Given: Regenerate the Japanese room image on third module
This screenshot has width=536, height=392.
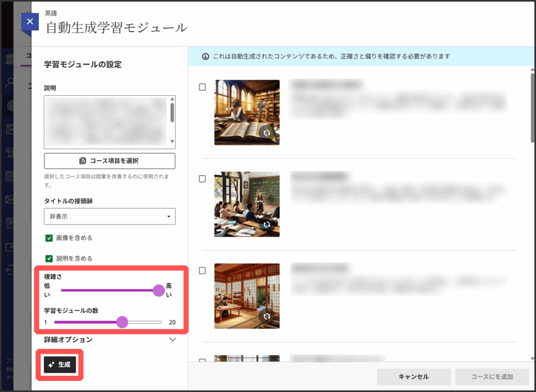Looking at the screenshot, I should coord(267,317).
